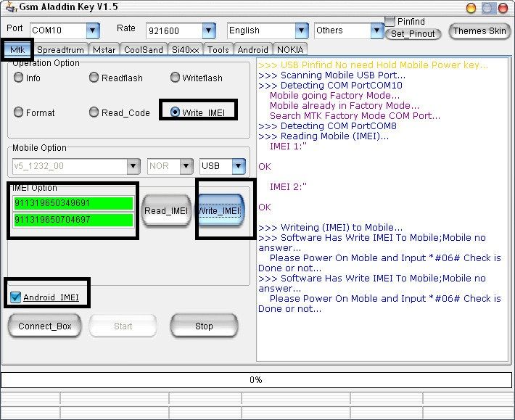This screenshot has height=420, width=515.
Task: Switch to the Android tab
Action: pyautogui.click(x=252, y=50)
